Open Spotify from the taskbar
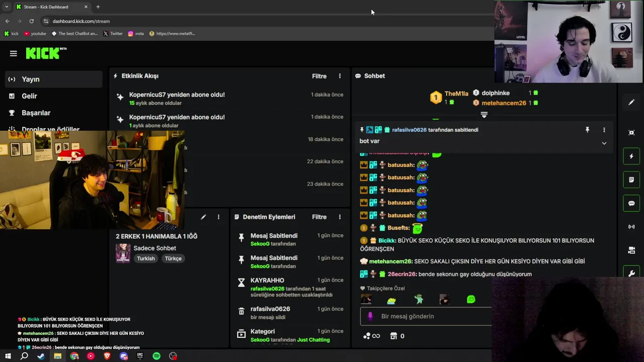Viewport: 644px width, 362px height. tap(156, 356)
